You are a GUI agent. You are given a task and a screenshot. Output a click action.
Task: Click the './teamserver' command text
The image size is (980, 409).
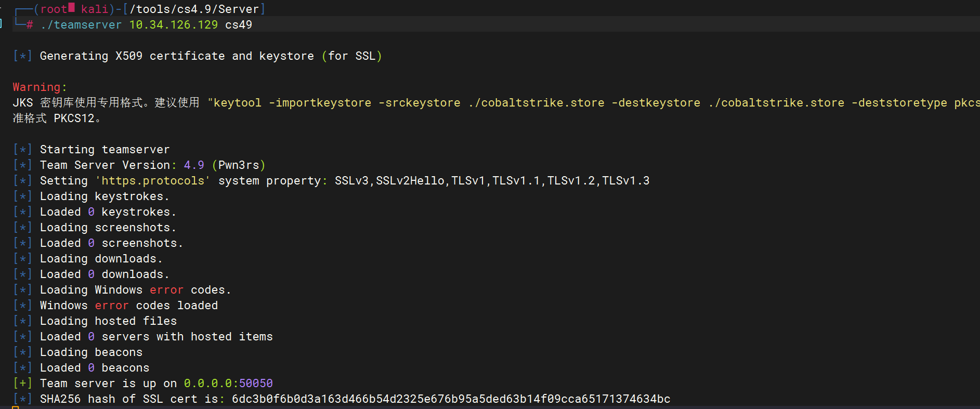click(x=81, y=24)
